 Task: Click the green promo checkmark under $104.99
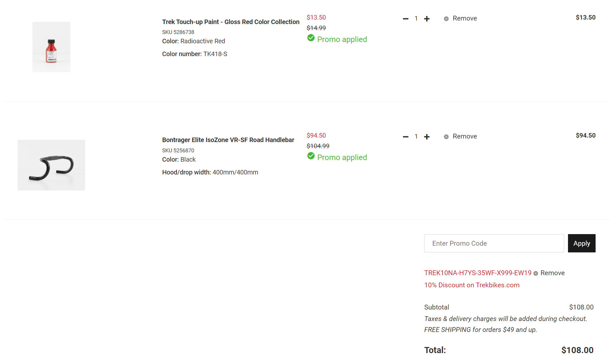click(x=311, y=156)
